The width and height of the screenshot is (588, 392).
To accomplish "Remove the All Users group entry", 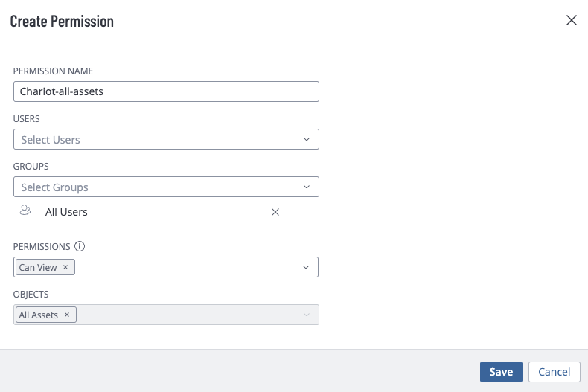I will (275, 212).
